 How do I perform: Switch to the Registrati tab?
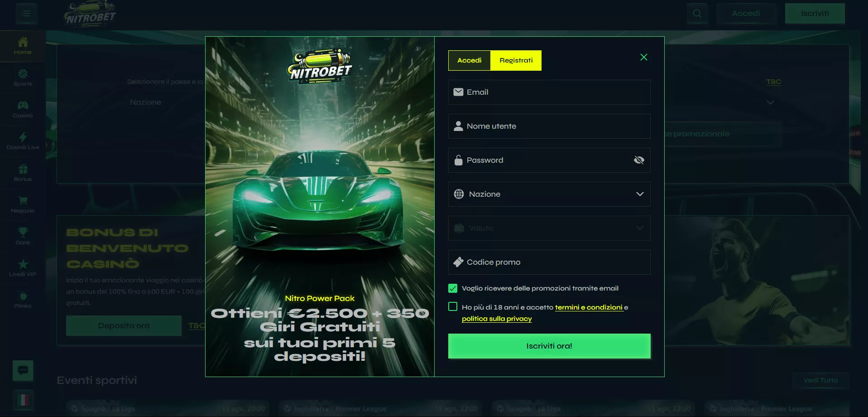coord(516,60)
